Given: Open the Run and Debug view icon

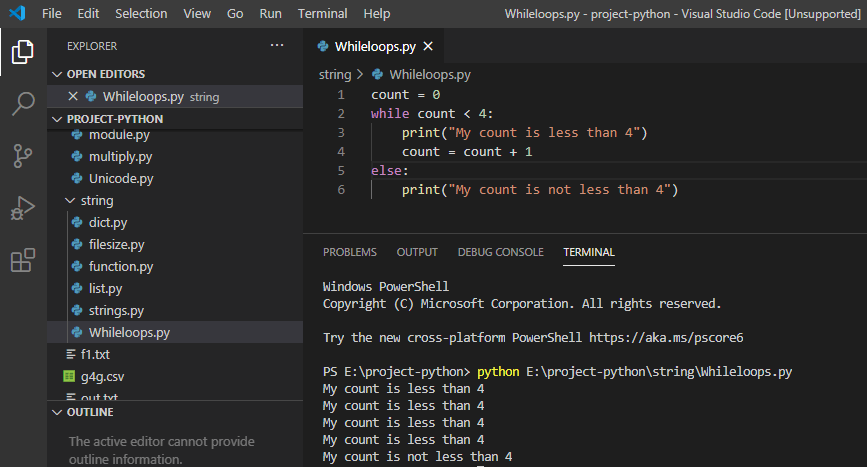Looking at the screenshot, I should tap(23, 208).
